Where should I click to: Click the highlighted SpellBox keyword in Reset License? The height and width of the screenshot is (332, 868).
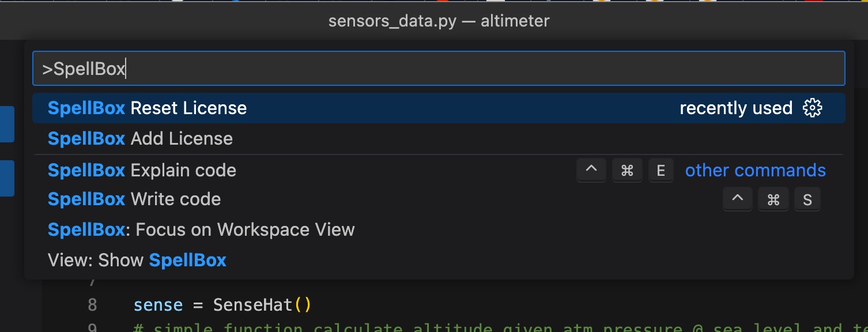click(x=86, y=108)
